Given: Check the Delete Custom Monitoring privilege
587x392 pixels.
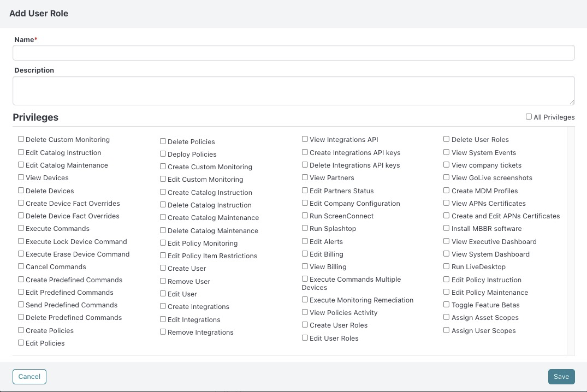Looking at the screenshot, I should [21, 139].
